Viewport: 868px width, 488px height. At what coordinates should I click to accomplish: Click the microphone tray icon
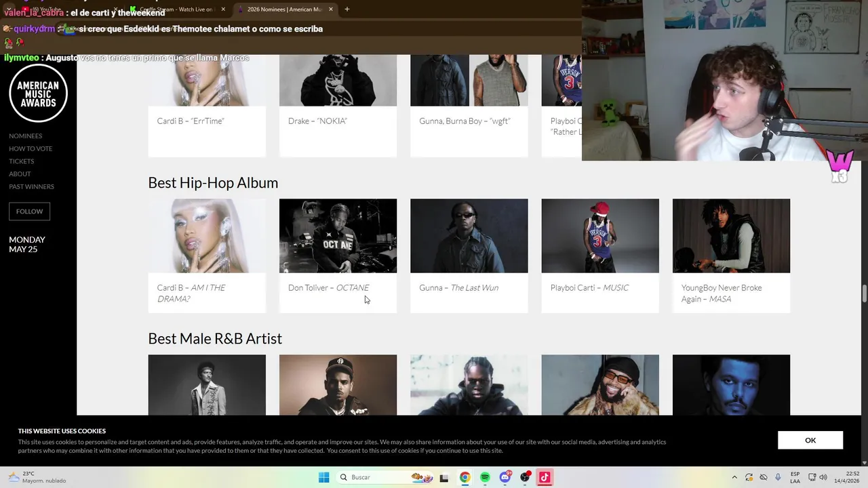(x=778, y=477)
